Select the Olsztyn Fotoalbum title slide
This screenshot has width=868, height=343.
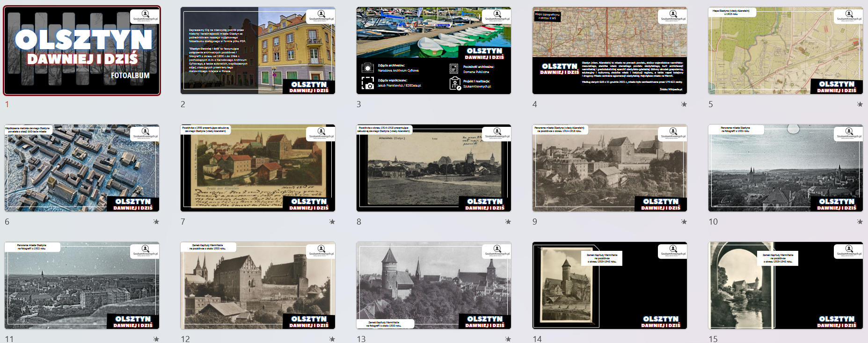coord(82,51)
